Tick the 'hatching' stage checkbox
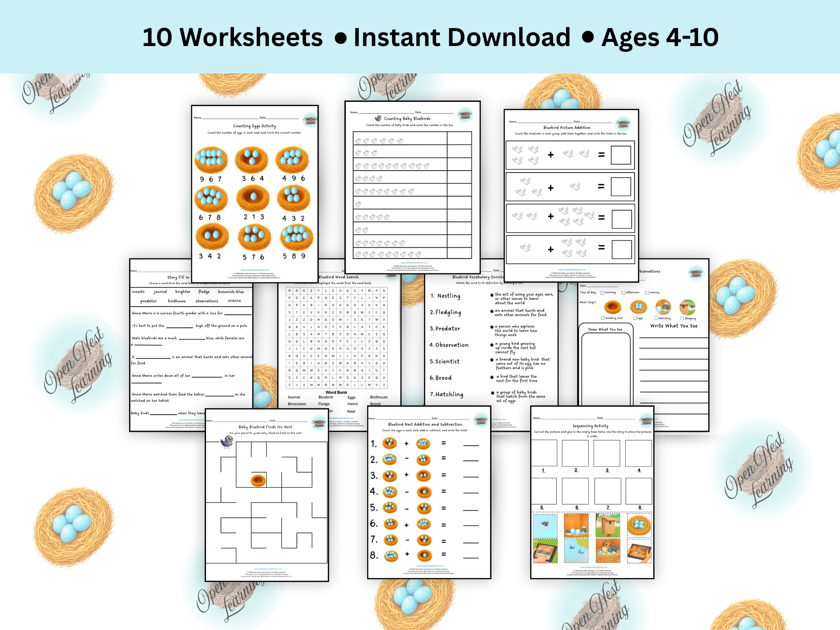 click(x=656, y=318)
